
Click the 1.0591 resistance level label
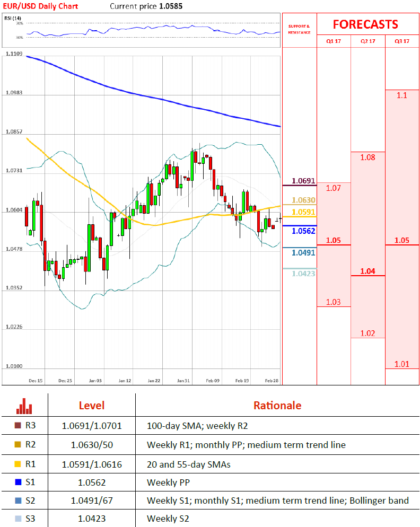(x=303, y=212)
